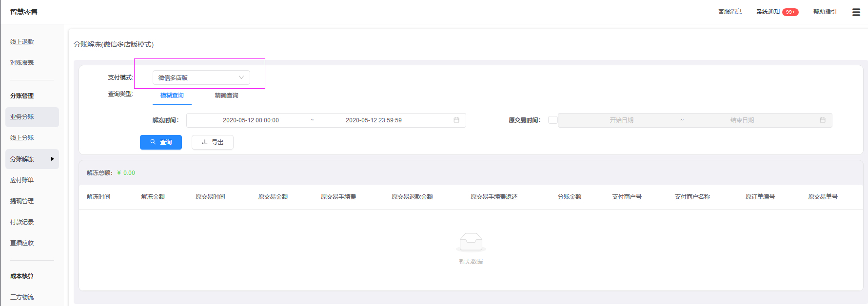Screen dimensions: 868x306
Task: Open 线上退款 in sidebar
Action: 22,42
